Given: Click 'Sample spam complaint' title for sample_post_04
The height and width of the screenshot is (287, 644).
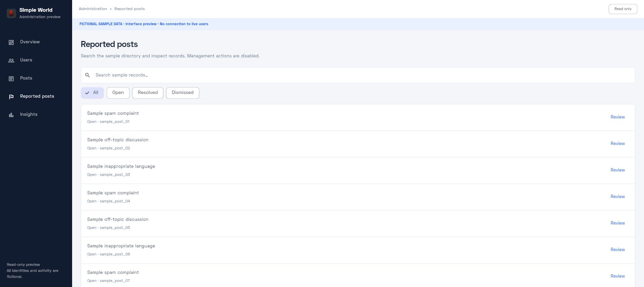Looking at the screenshot, I should pos(113,193).
